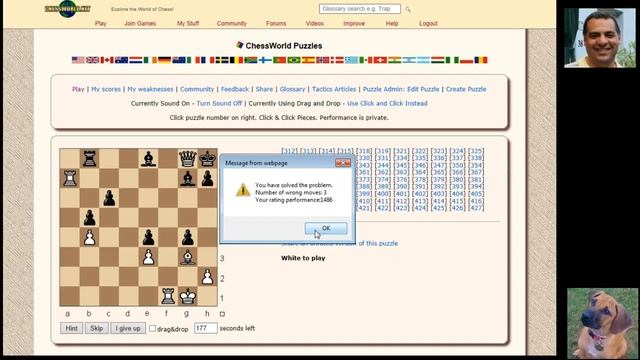Viewport: 640px width, 360px height.
Task: Click the I give up button
Action: coord(128,328)
